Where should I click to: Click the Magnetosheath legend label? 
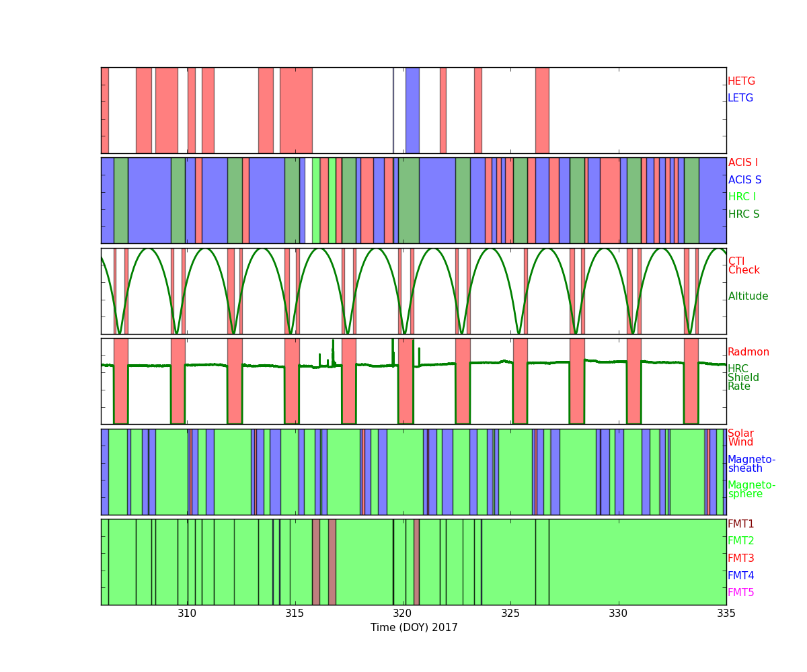click(751, 464)
